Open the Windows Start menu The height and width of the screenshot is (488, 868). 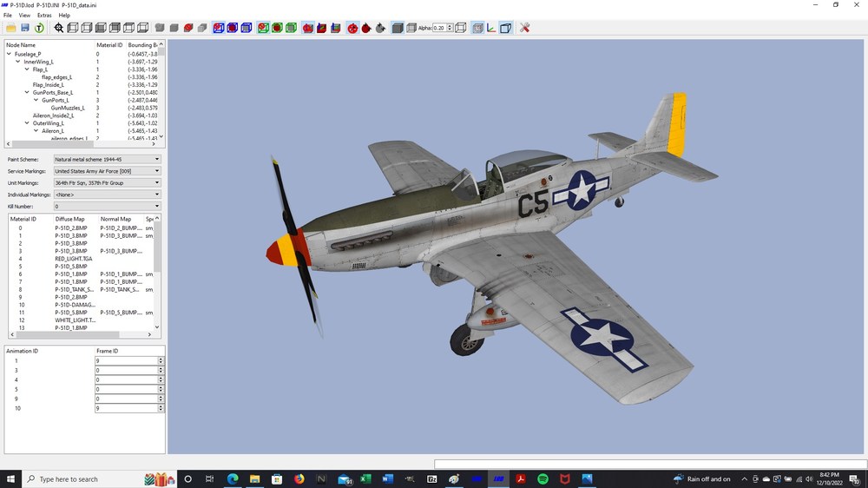pos(10,479)
